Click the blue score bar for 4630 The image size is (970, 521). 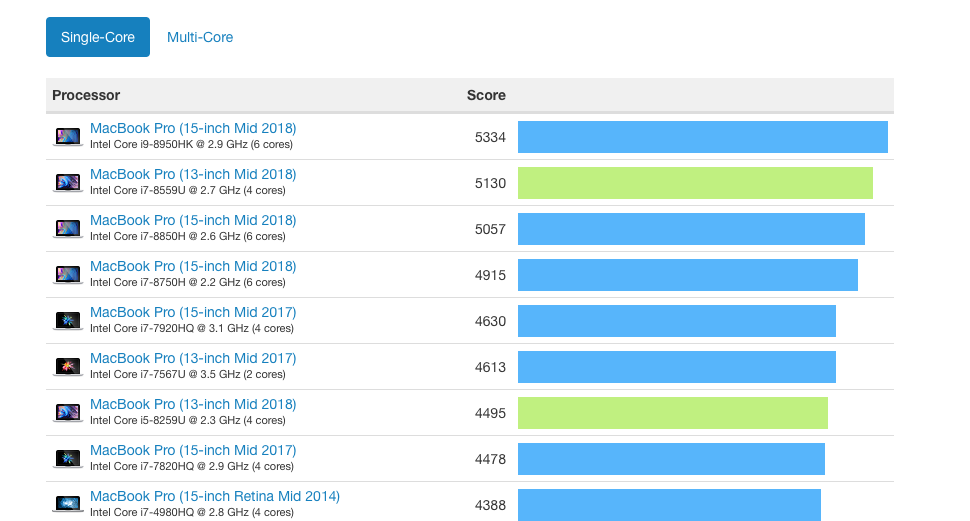click(x=677, y=321)
